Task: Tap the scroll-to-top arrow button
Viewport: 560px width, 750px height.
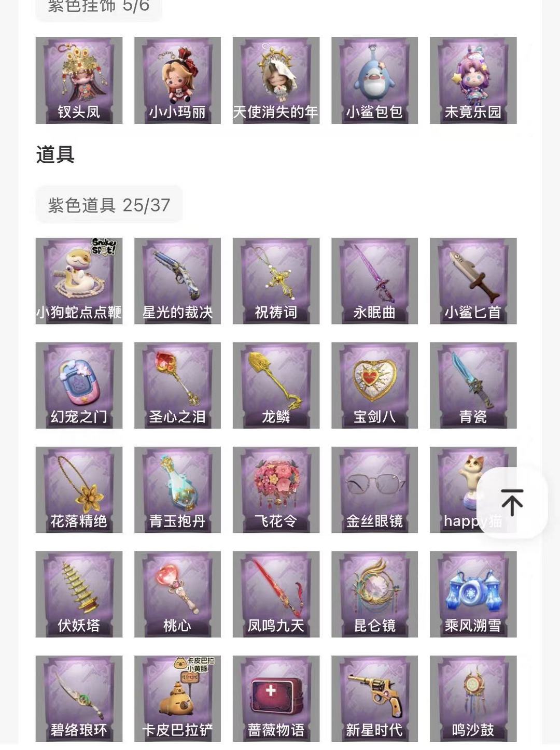Action: (512, 502)
